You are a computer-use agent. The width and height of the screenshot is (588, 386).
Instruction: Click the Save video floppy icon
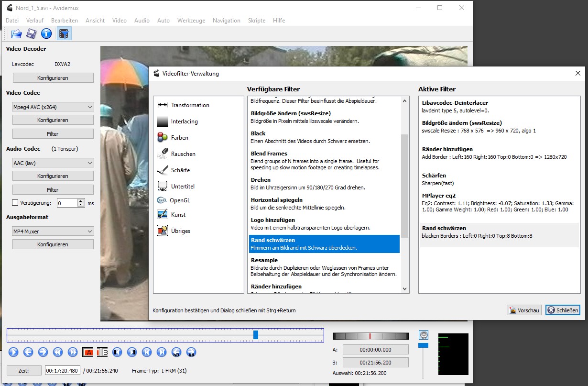click(x=32, y=33)
